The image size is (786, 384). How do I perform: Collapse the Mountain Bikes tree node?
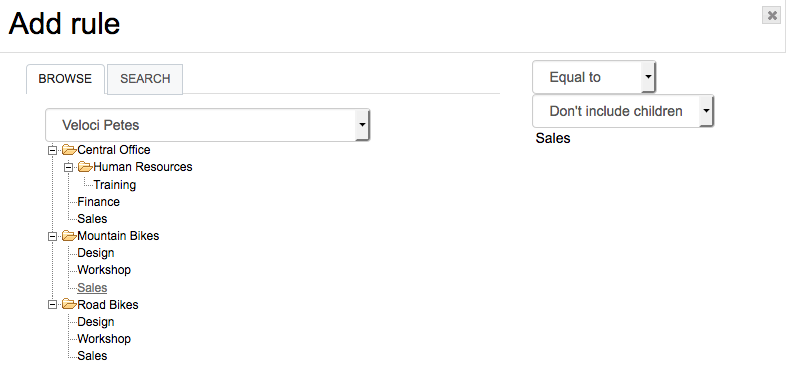(52, 236)
